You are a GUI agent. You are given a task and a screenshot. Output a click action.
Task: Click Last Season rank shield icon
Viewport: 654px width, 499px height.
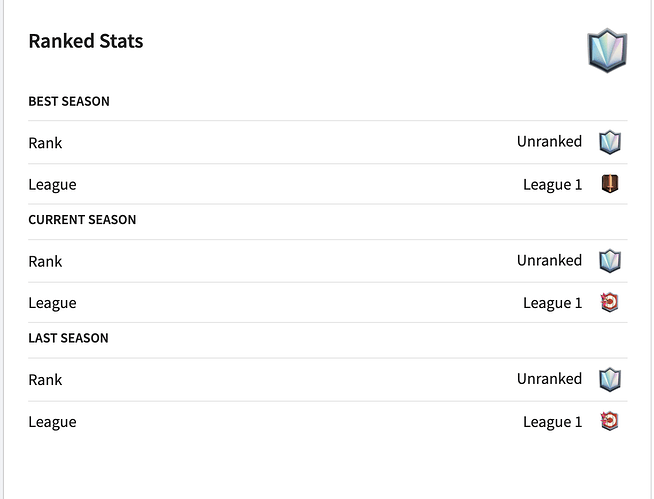pyautogui.click(x=609, y=379)
